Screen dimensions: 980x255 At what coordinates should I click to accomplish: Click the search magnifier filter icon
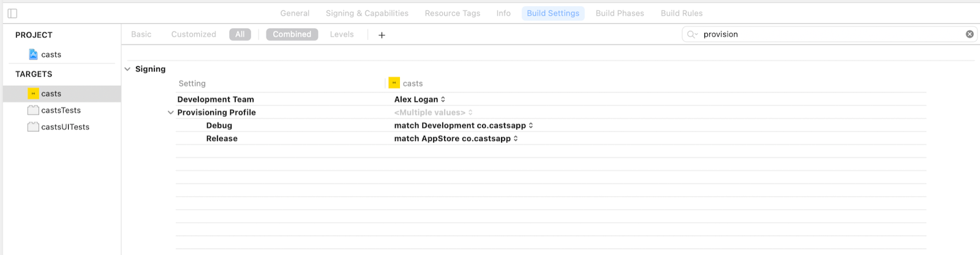point(692,34)
